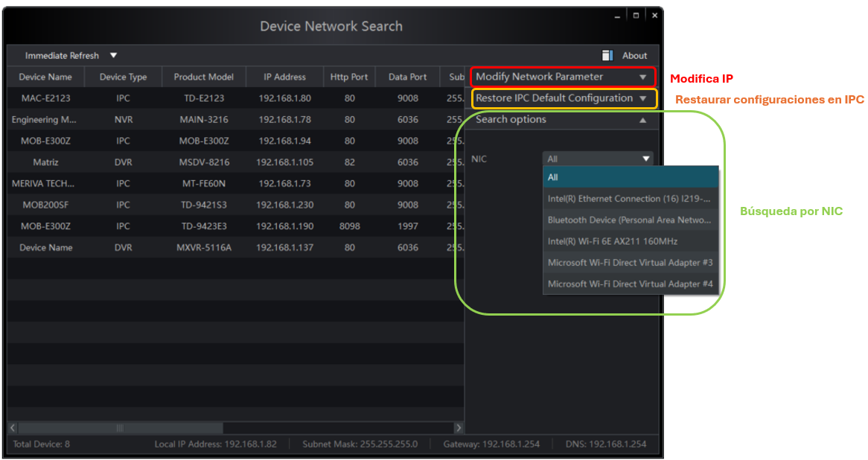Select Microsoft Wi-Fi Direct Virtual Adapter #4
Screen dimensions: 868x460
(631, 284)
